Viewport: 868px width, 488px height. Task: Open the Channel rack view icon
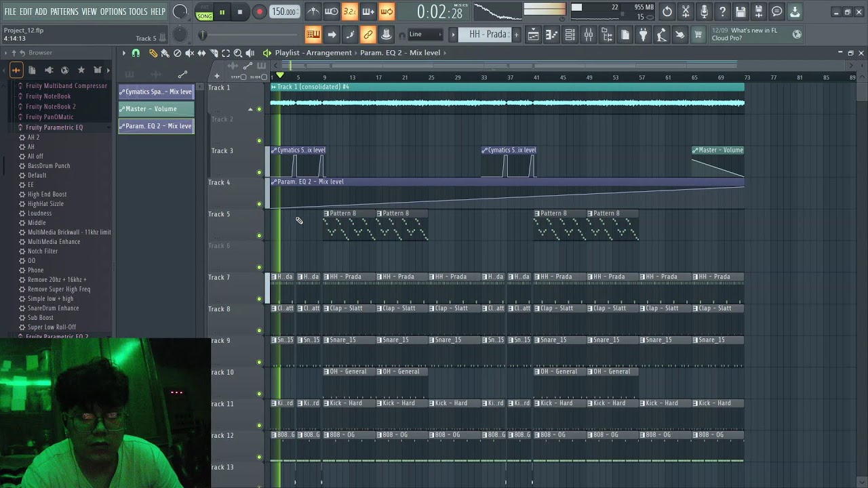click(x=570, y=35)
